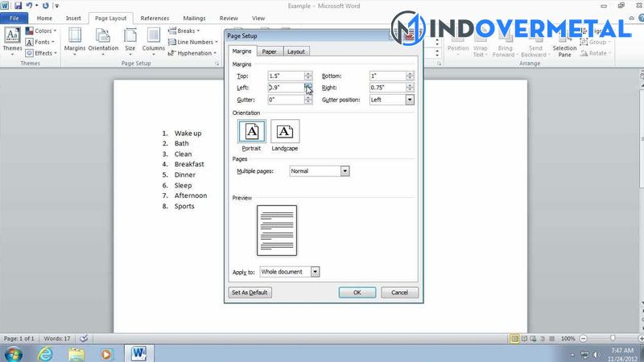Click the Gutter input field

point(286,100)
